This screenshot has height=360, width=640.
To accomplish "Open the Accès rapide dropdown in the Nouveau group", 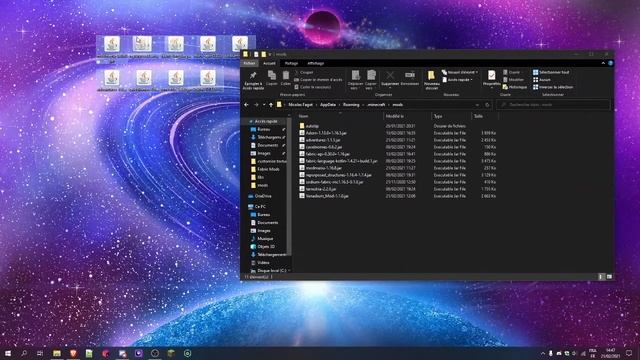I will (x=458, y=80).
